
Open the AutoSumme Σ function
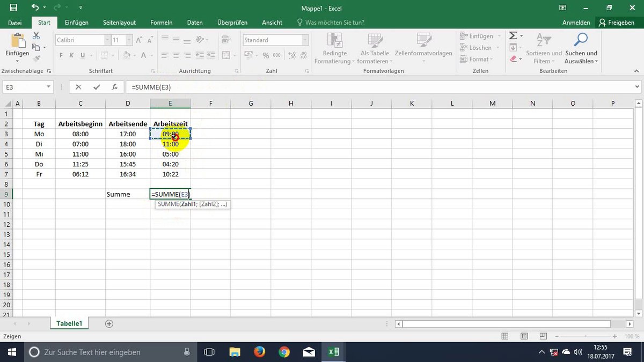(514, 35)
